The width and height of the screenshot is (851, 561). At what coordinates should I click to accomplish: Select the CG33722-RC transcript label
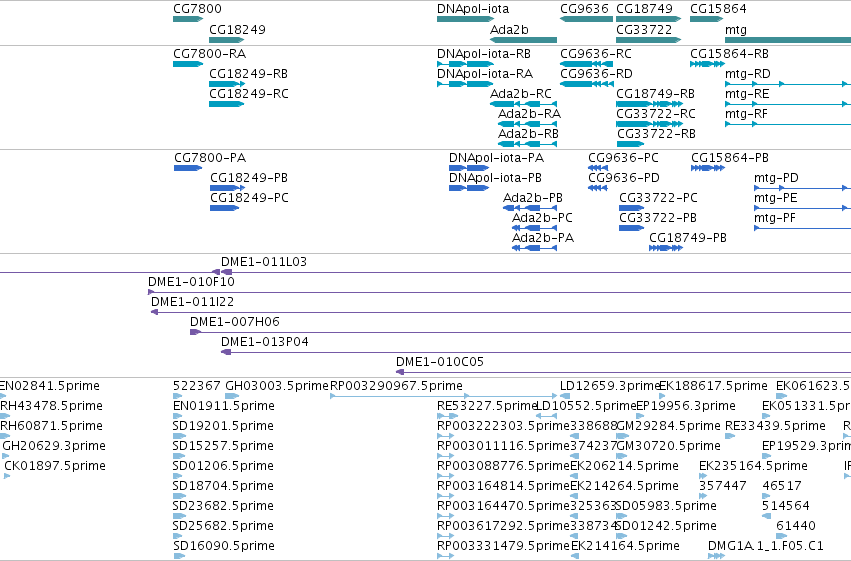pyautogui.click(x=656, y=114)
